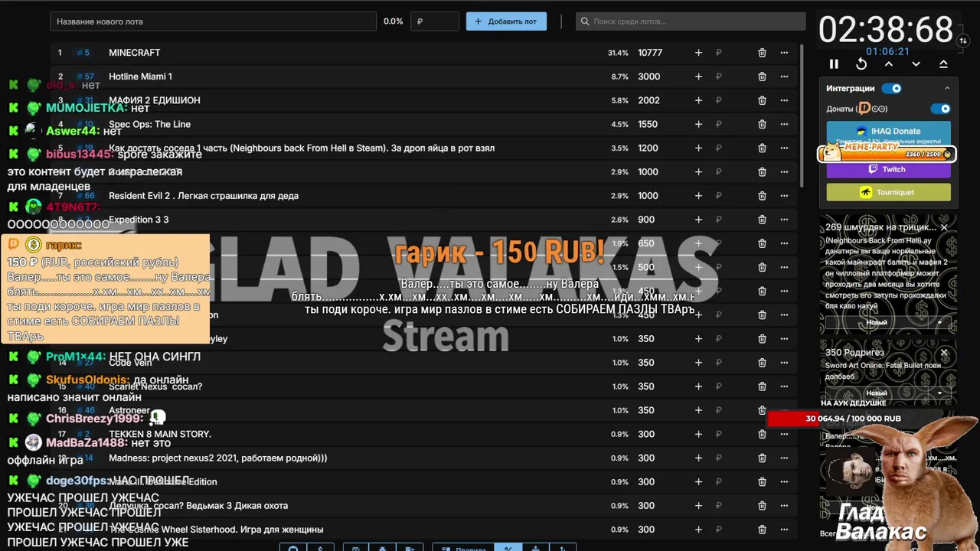Viewport: 980px width, 551px height.
Task: Open more options for Madness: project nexus2
Action: click(784, 458)
